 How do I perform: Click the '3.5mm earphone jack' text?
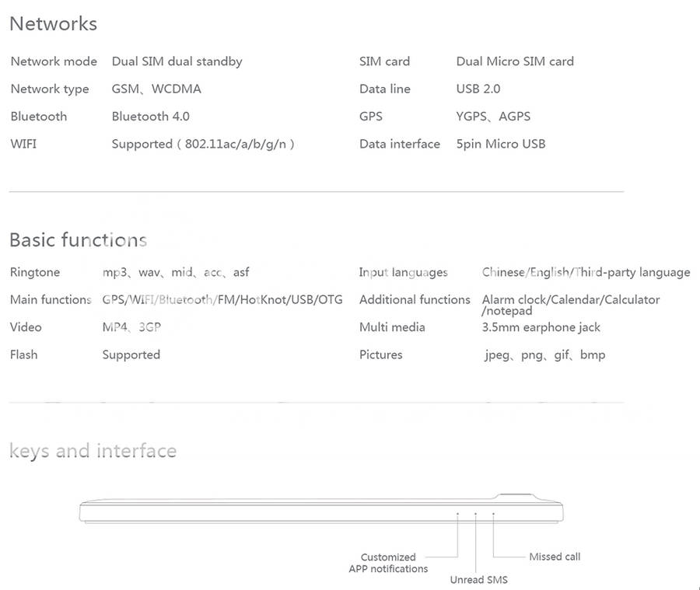pyautogui.click(x=541, y=327)
